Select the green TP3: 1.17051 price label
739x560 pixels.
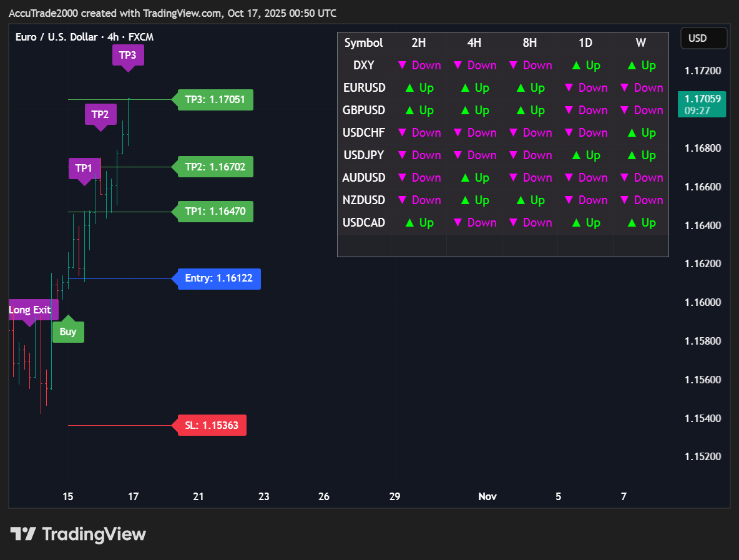(x=215, y=99)
